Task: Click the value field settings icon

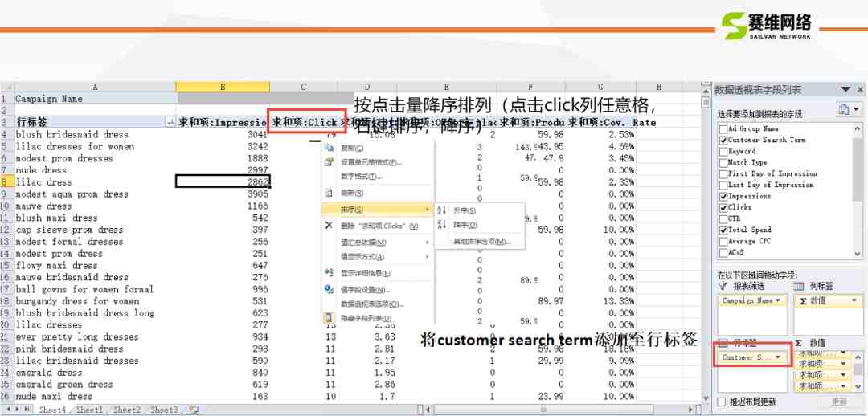Action: click(x=329, y=289)
